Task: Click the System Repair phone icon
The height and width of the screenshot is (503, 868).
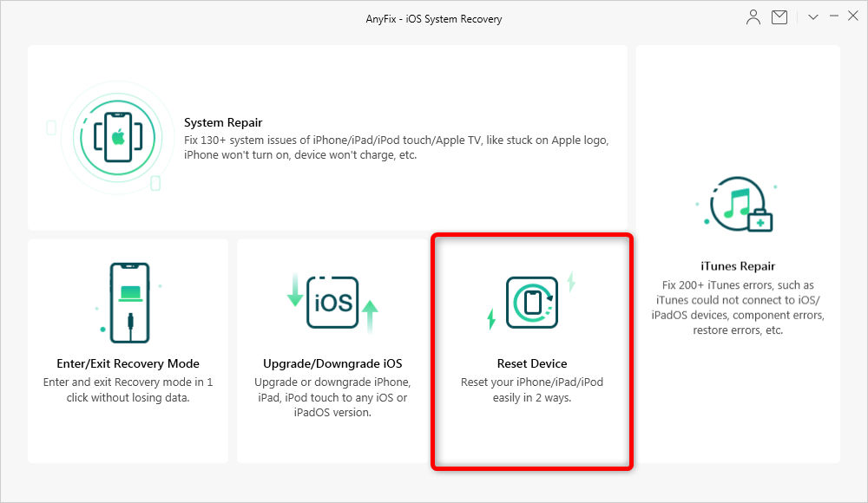Action: [118, 137]
